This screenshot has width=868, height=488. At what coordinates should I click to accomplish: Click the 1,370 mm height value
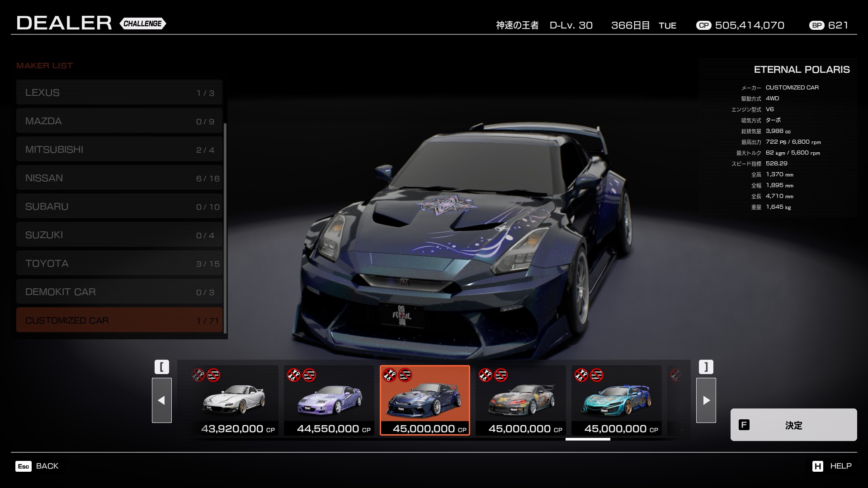point(779,174)
